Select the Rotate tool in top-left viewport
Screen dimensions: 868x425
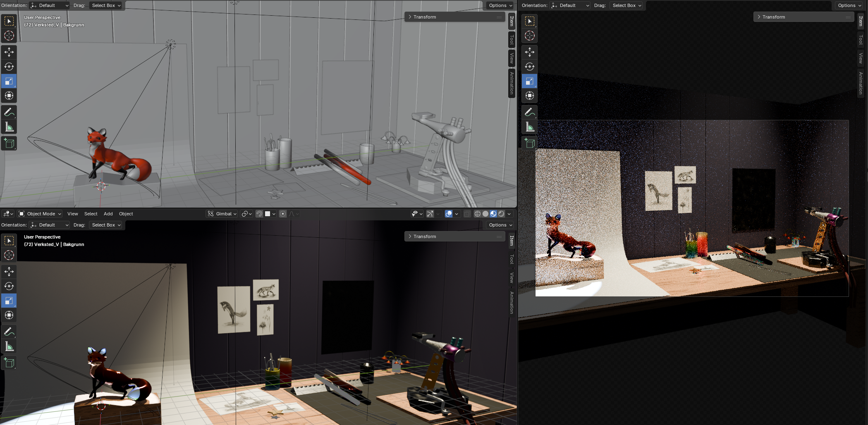click(x=9, y=67)
